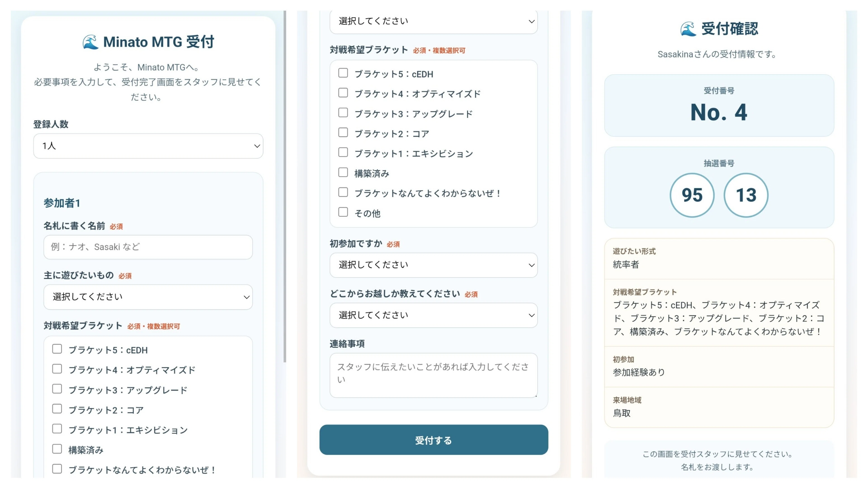The image size is (868, 488).
Task: Check ブラケット4：オプティマイズド in left panel
Action: click(57, 369)
